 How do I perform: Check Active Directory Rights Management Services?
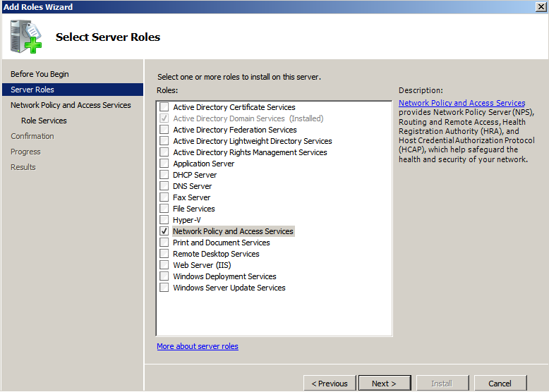(x=164, y=152)
